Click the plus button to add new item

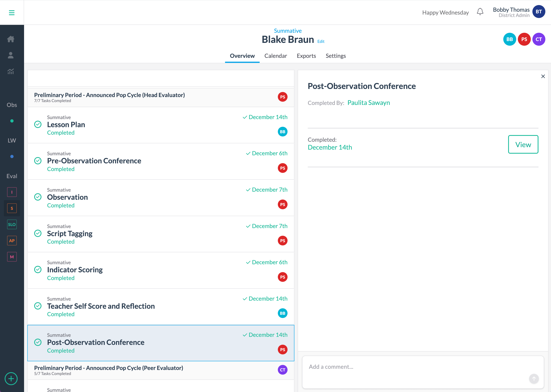click(11, 379)
